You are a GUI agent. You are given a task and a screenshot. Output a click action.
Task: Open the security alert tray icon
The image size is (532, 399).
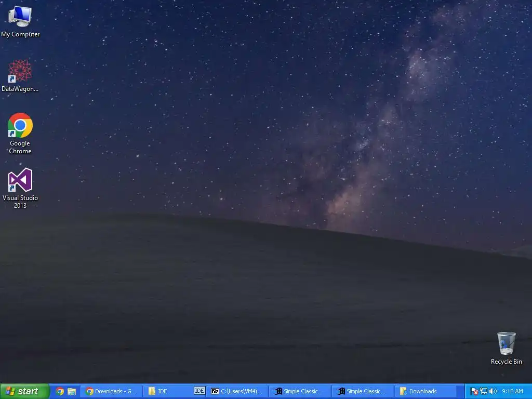pos(474,391)
